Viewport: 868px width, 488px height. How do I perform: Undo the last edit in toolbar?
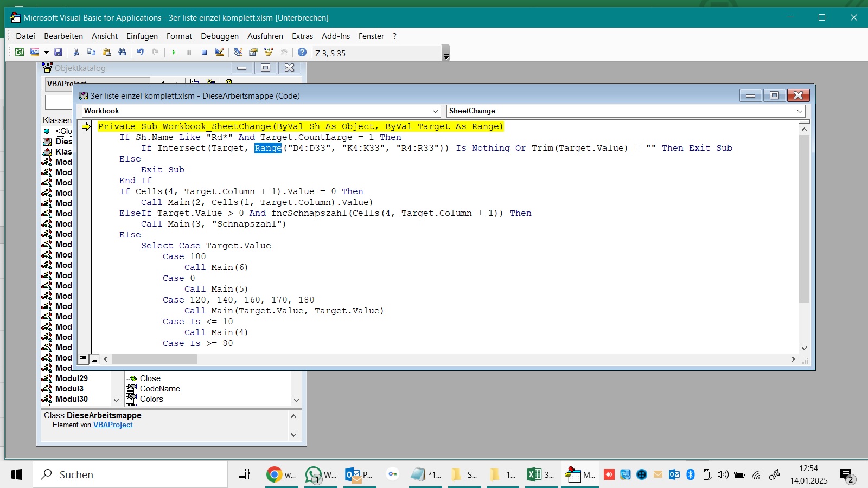pyautogui.click(x=140, y=52)
